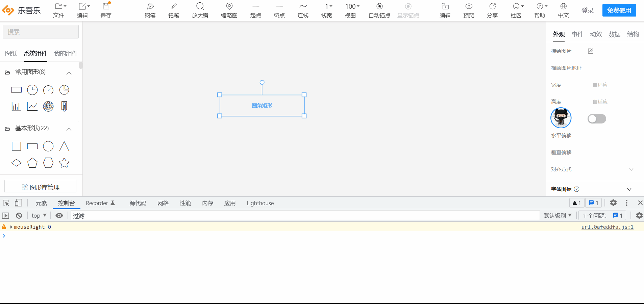Toggle show anchors (显示锚点)
The image size is (644, 304).
(x=408, y=9)
